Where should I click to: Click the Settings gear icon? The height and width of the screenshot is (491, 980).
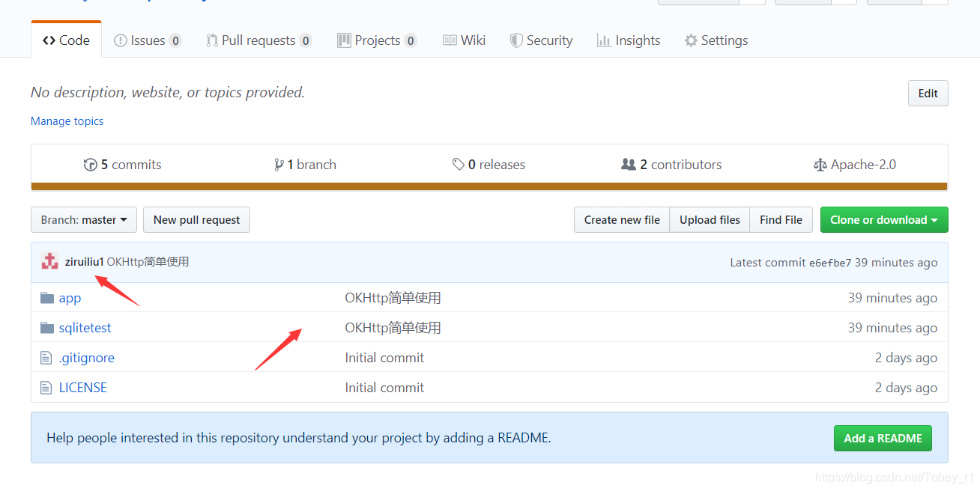(x=691, y=40)
